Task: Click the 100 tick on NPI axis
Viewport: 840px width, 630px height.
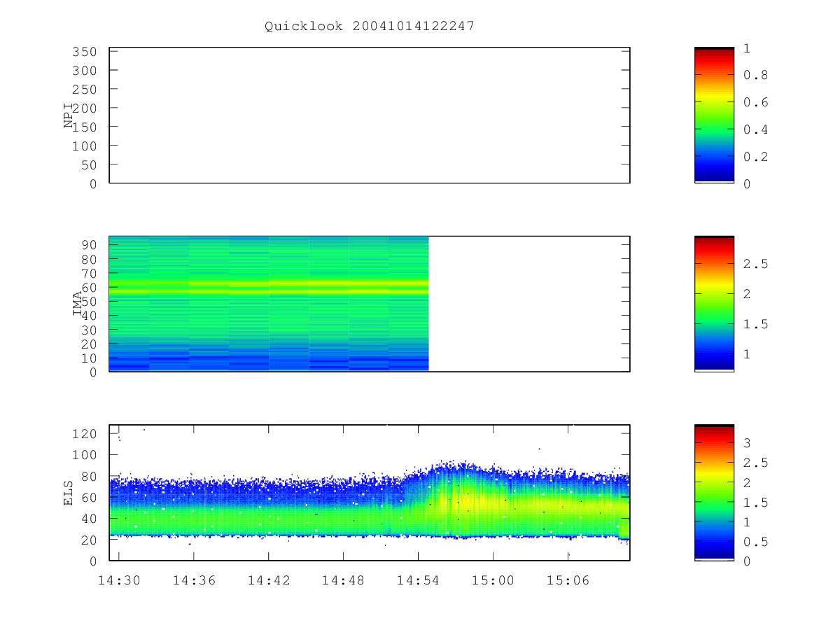Action: tap(85, 146)
